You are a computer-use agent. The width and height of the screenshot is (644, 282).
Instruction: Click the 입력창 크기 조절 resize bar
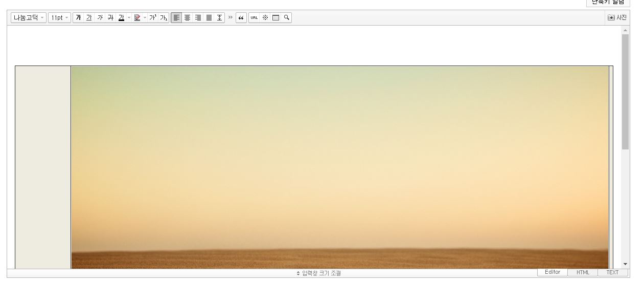(318, 273)
